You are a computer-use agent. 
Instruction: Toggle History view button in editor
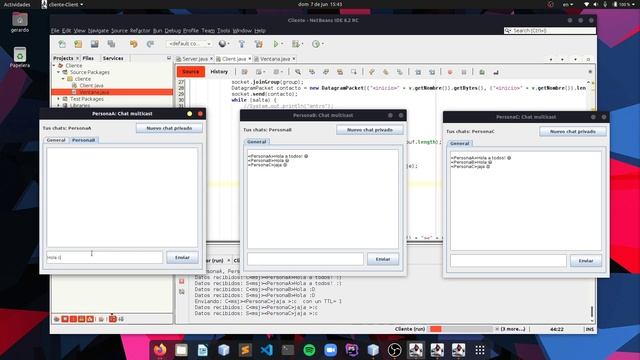219,72
